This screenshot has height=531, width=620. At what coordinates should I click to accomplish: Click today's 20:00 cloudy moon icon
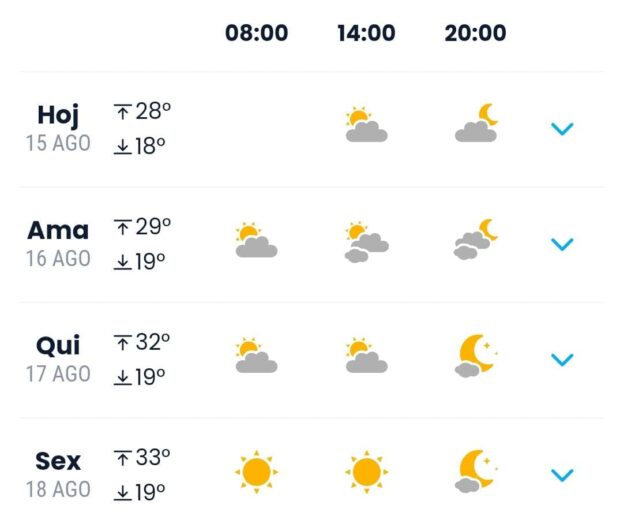point(476,125)
